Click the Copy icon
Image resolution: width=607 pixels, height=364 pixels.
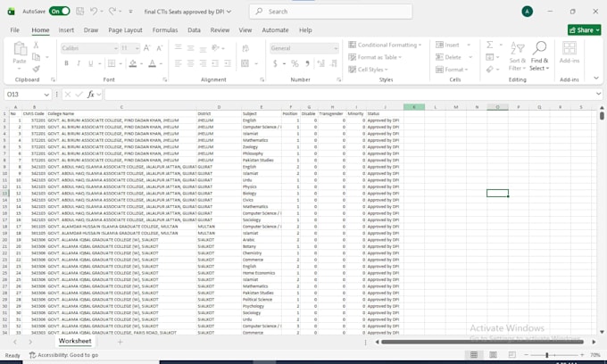36,57
